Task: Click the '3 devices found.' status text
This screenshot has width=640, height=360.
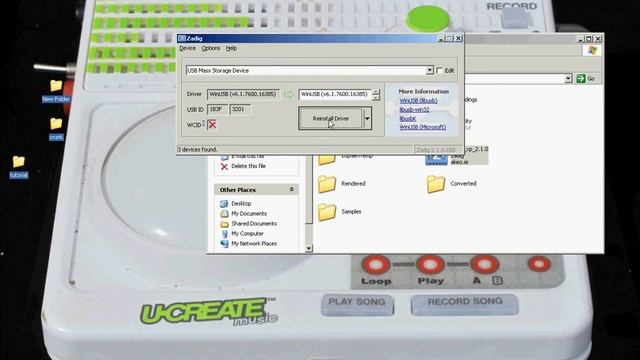Action: (198, 149)
